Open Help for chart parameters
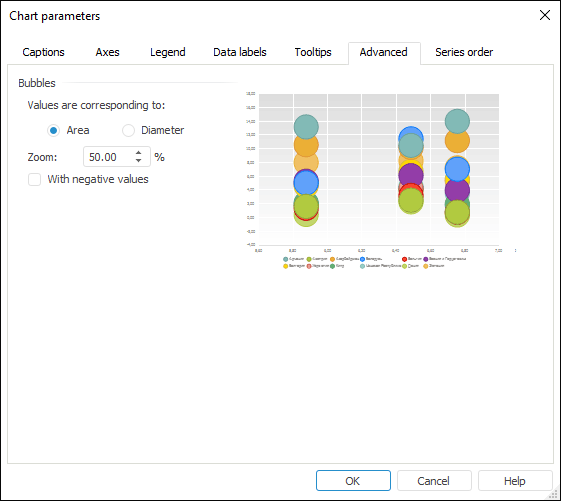561x501 pixels. click(x=515, y=481)
